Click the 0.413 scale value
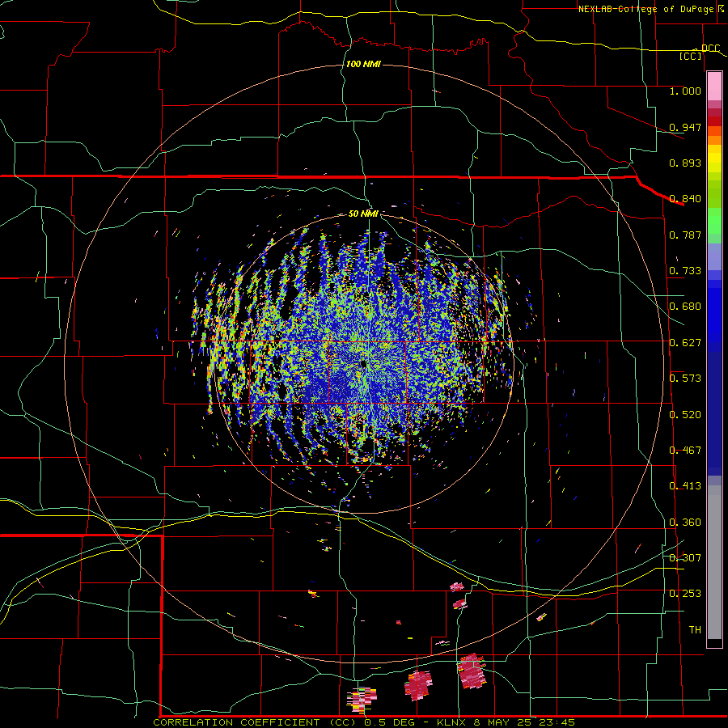The width and height of the screenshot is (728, 728). point(685,486)
